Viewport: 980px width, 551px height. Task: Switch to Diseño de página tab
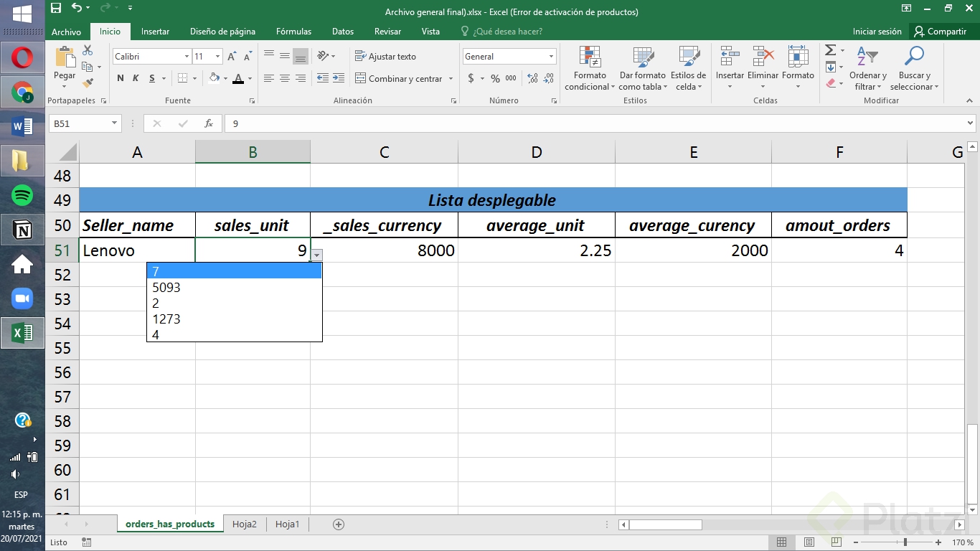[222, 32]
